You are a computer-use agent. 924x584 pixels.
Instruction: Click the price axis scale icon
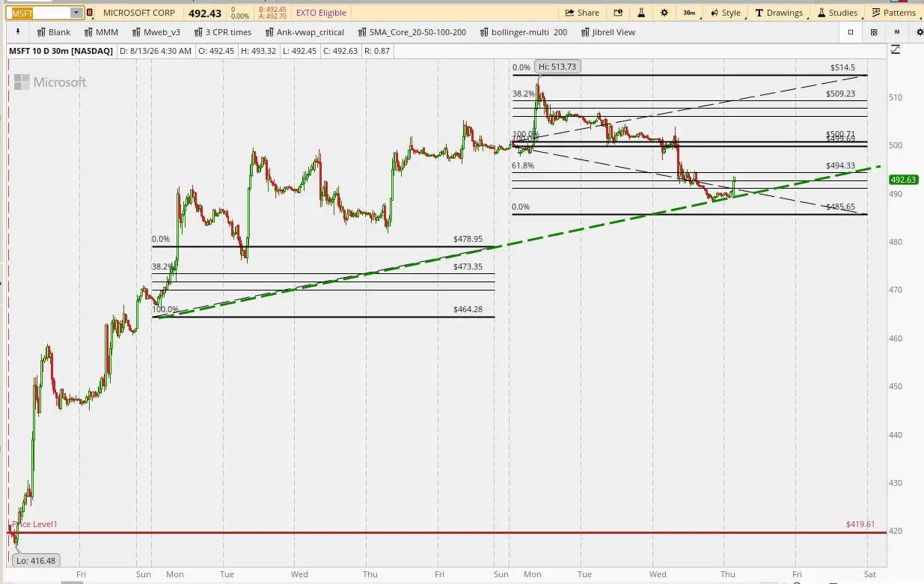tap(896, 50)
